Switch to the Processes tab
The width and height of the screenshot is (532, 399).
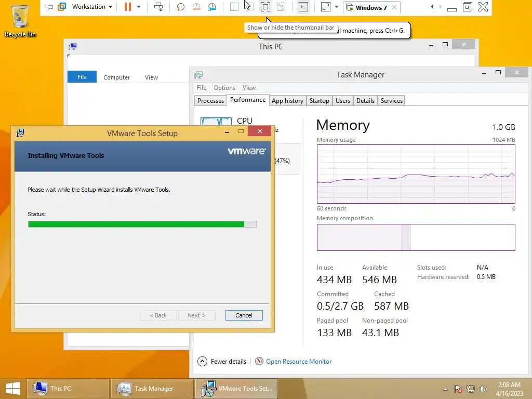pos(210,101)
